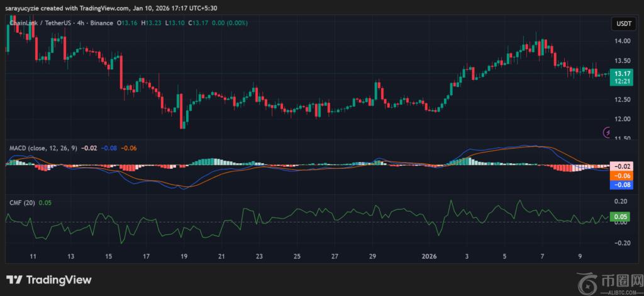Click the TradingView logo at bottom left
This screenshot has height=296, width=644.
(x=49, y=280)
